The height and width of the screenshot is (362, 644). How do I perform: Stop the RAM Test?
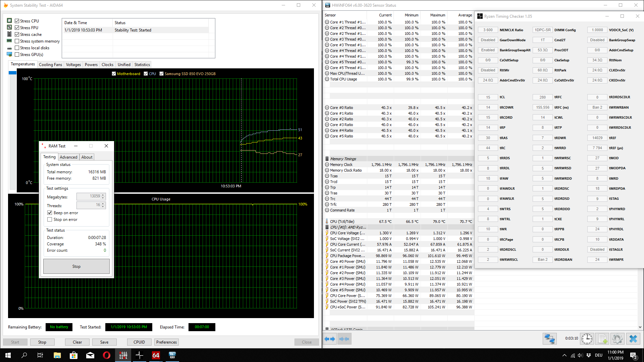pos(76,266)
